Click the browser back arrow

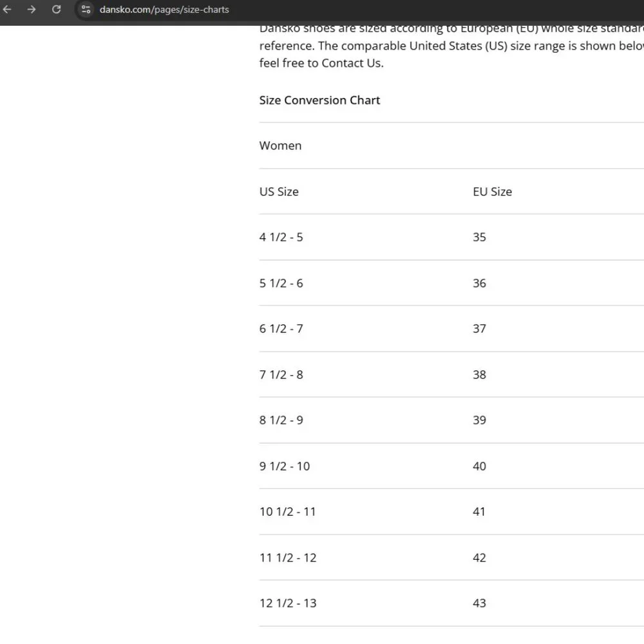point(8,10)
